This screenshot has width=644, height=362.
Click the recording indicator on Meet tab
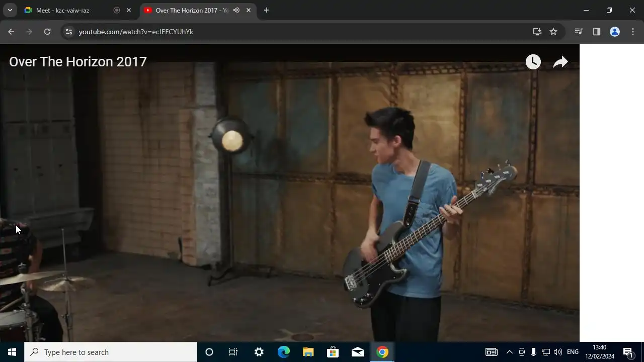[117, 10]
